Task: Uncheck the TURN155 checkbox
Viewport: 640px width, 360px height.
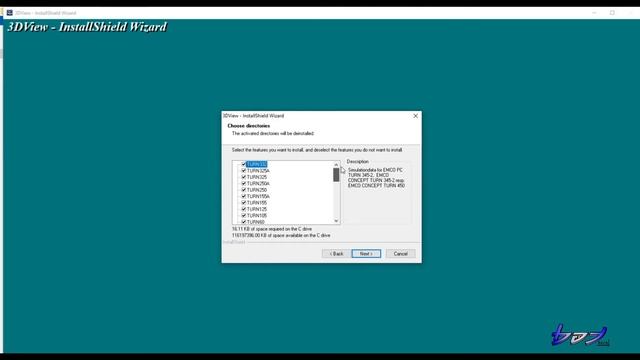Action: pyautogui.click(x=244, y=202)
